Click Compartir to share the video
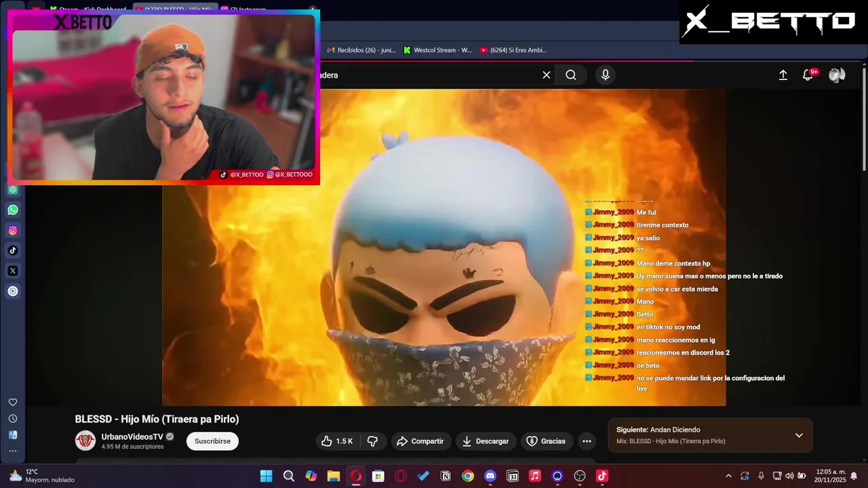This screenshot has height=488, width=868. pyautogui.click(x=420, y=441)
